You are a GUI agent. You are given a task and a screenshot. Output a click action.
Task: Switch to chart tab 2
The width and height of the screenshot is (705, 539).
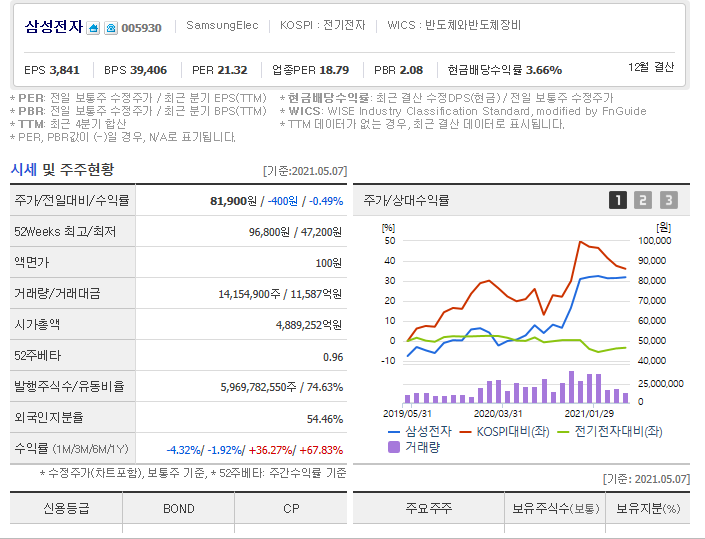(643, 200)
